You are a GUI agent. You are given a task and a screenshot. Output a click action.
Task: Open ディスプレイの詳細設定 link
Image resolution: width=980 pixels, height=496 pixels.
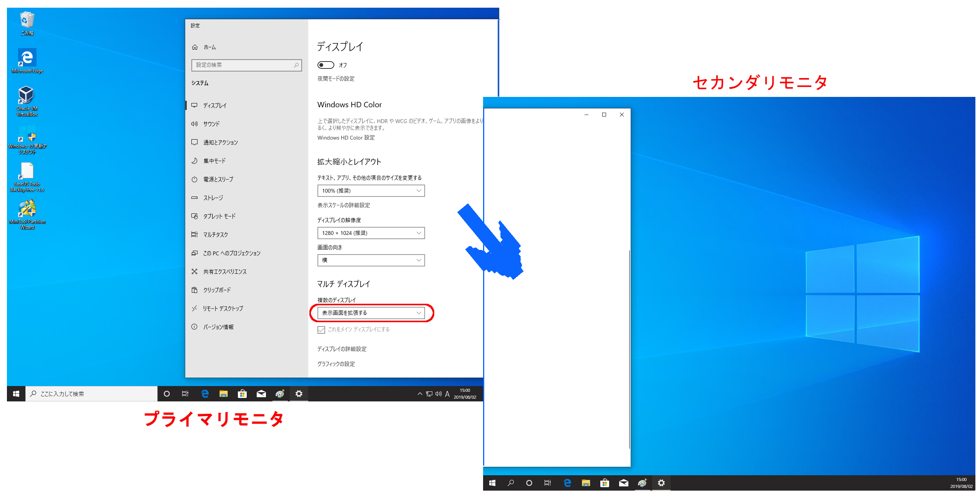pyautogui.click(x=342, y=349)
